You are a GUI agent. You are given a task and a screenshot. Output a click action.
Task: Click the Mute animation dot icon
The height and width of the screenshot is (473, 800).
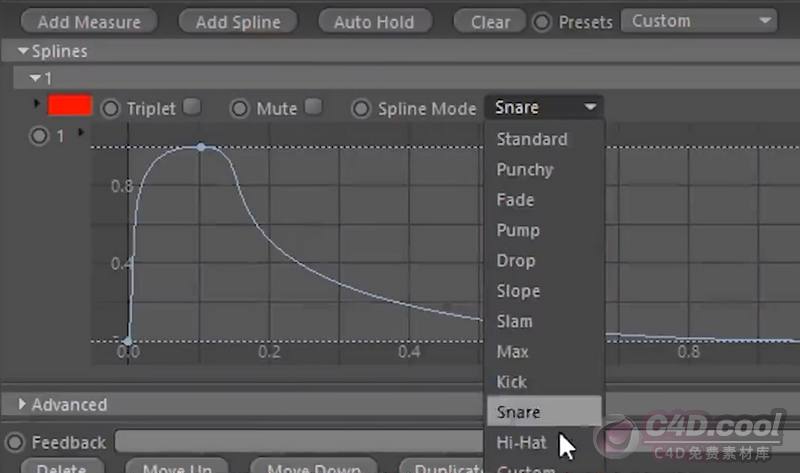pos(240,108)
